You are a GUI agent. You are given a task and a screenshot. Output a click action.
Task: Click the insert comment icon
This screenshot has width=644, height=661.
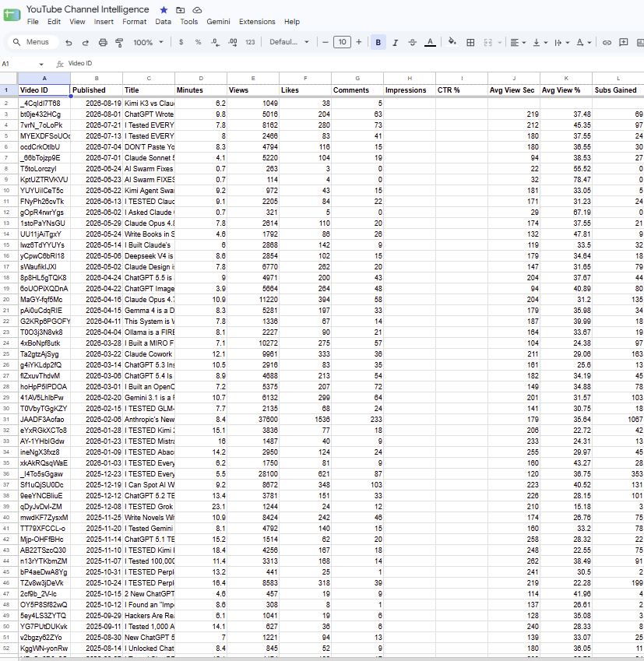pos(623,43)
